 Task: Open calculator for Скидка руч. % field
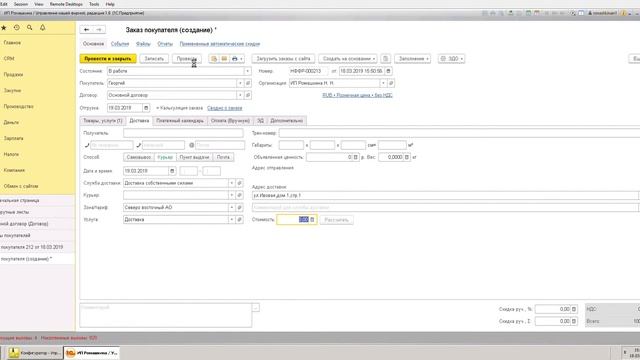point(574,309)
